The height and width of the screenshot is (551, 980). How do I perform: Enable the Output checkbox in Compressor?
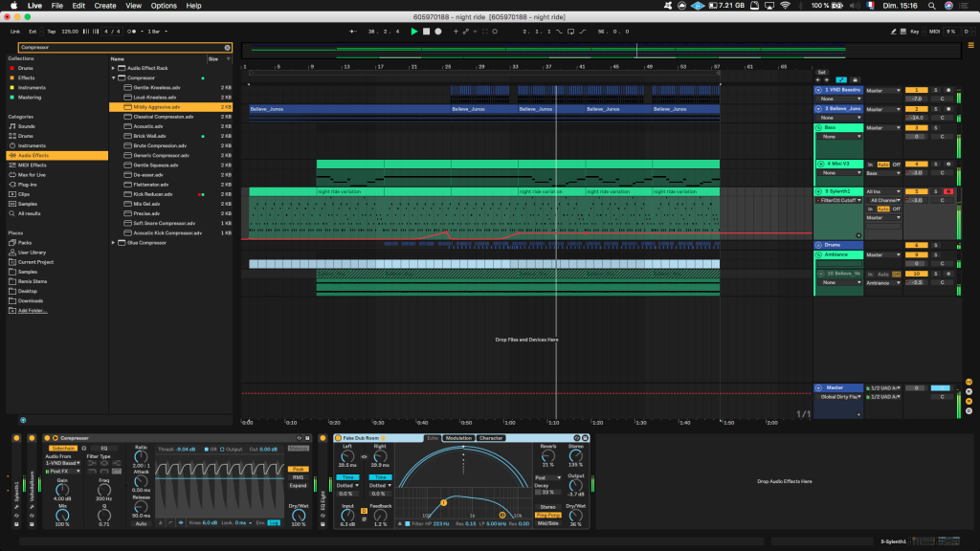click(222, 450)
